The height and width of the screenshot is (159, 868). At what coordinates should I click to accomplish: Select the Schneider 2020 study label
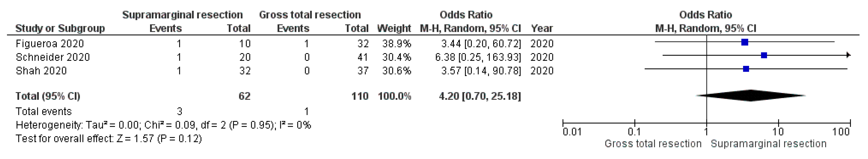click(x=53, y=57)
